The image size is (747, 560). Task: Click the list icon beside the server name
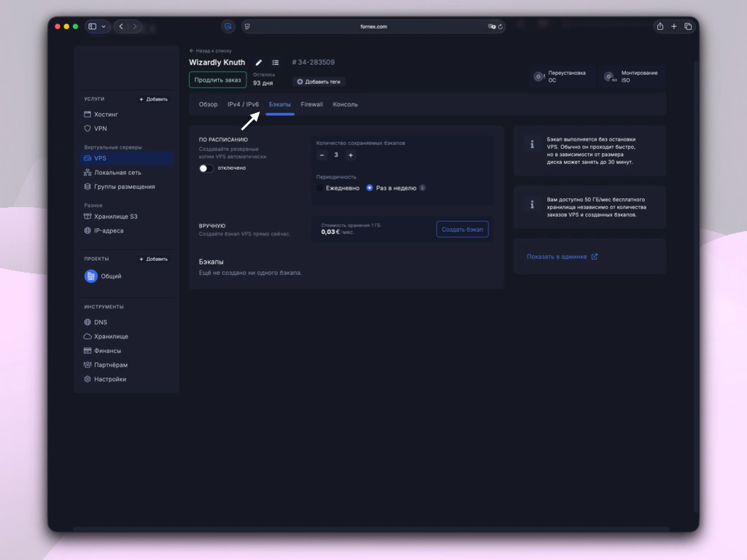[x=275, y=63]
